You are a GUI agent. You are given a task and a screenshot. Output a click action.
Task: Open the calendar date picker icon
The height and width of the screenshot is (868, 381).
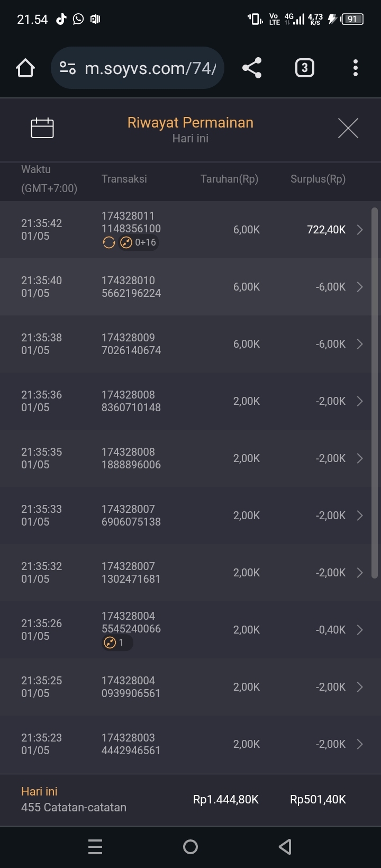pyautogui.click(x=42, y=128)
